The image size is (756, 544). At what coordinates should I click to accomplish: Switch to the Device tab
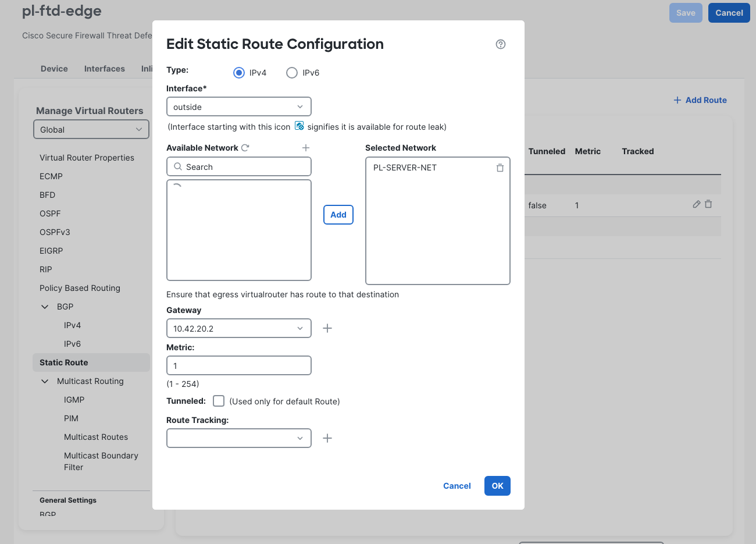click(54, 69)
